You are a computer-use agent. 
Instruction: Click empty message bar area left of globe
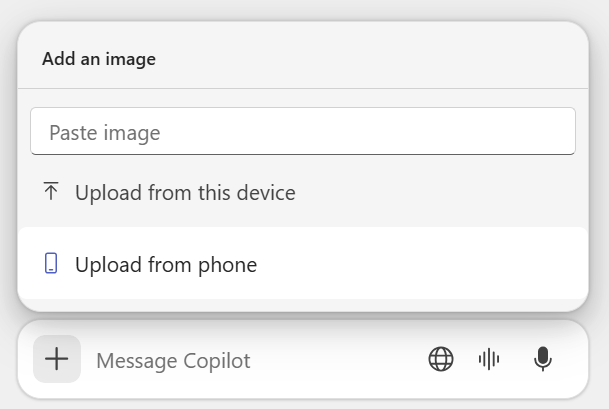point(340,360)
